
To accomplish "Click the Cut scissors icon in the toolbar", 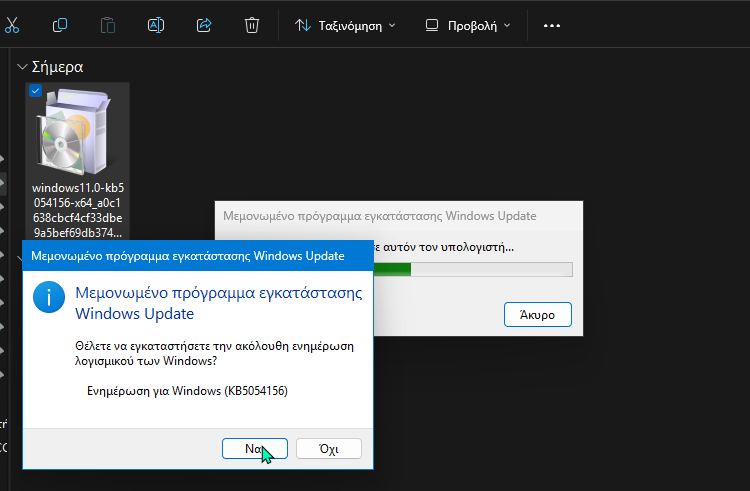I will tap(11, 25).
